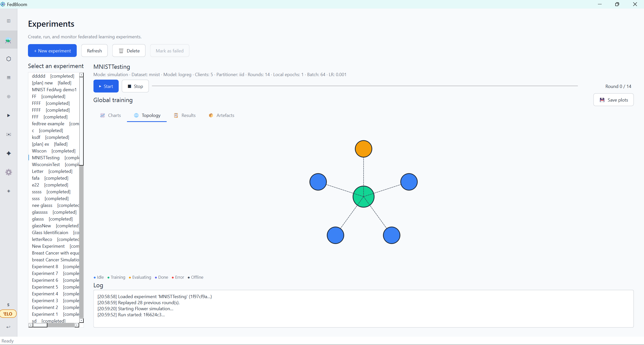Click the play triangle sidebar icon
This screenshot has height=345, width=644.
[x=9, y=115]
